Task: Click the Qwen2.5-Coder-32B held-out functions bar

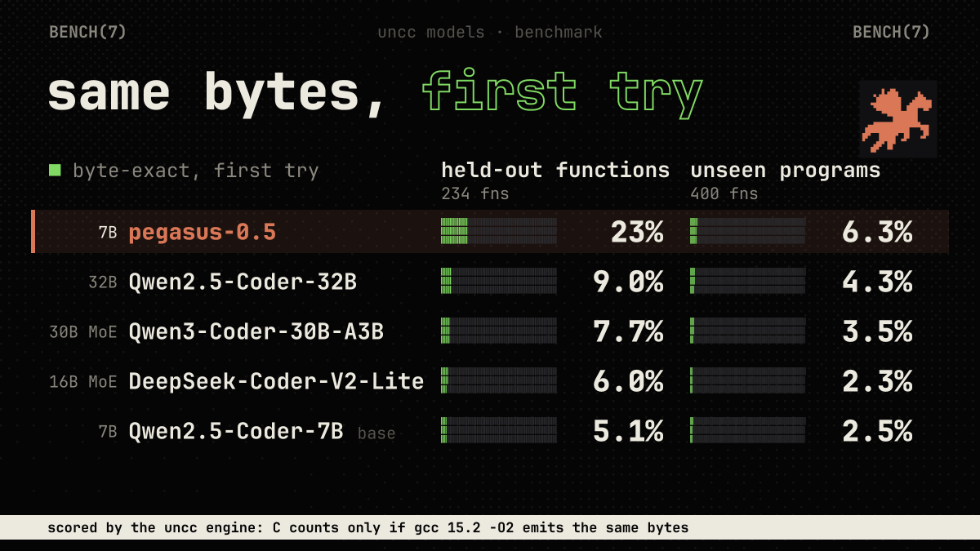Action: pos(499,281)
